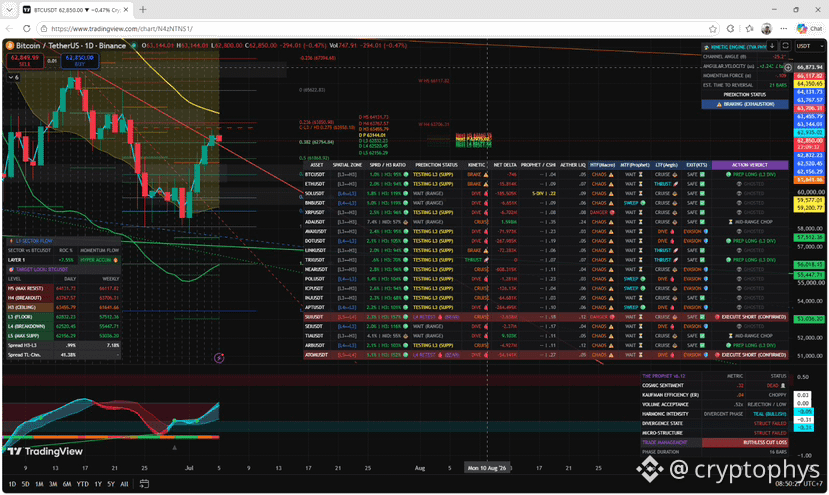Open the tab search chevron in browser
This screenshot has height=495, width=829.
coord(9,10)
